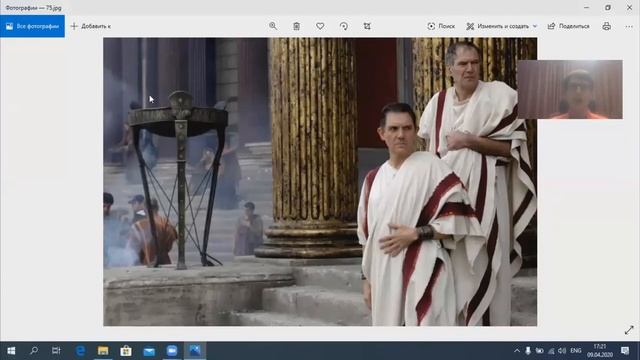This screenshot has height=360, width=640.
Task: Open the Action Center notifications
Action: coord(625,351)
